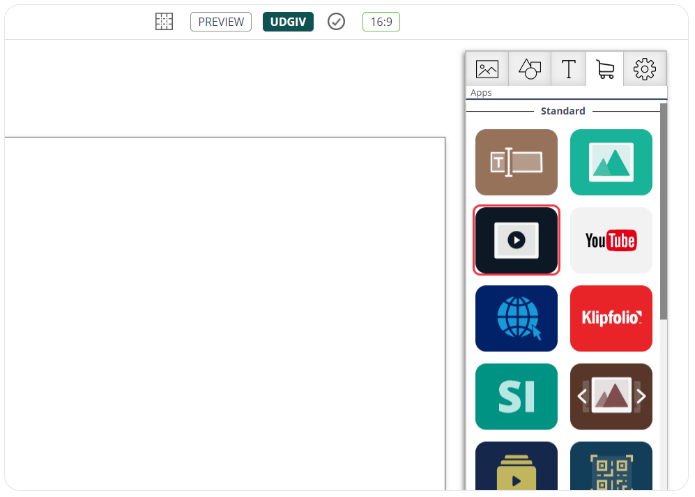Toggle the grid overlay icon
Screen dimensions: 695x497
pos(164,21)
